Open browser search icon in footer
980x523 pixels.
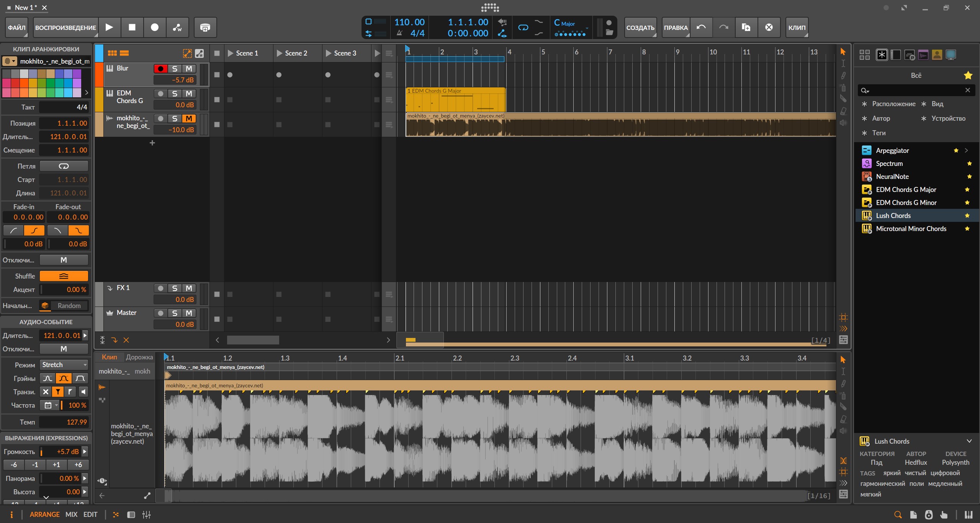[x=898, y=515]
